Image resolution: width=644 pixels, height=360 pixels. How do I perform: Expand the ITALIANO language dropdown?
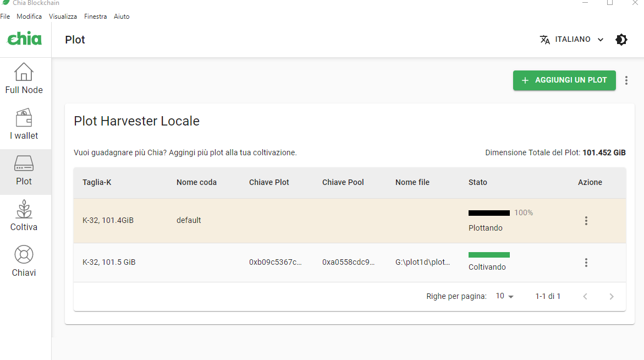click(x=572, y=40)
